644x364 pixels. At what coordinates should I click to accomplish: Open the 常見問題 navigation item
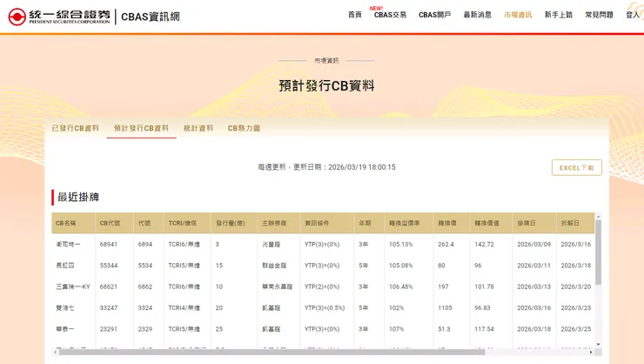pyautogui.click(x=600, y=15)
